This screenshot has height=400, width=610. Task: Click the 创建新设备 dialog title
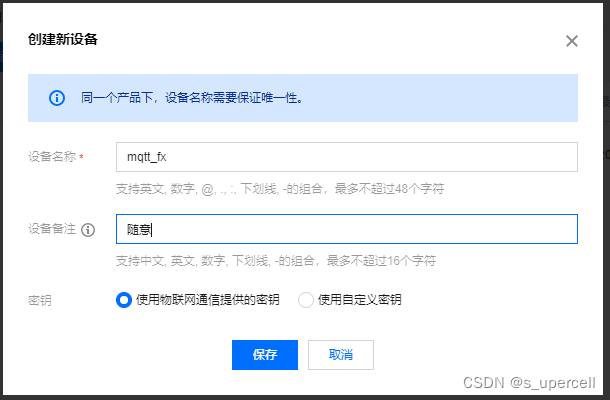tap(63, 40)
